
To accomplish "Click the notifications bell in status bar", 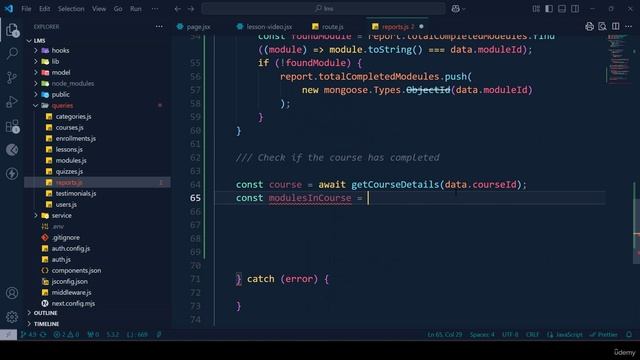I will coord(629,334).
